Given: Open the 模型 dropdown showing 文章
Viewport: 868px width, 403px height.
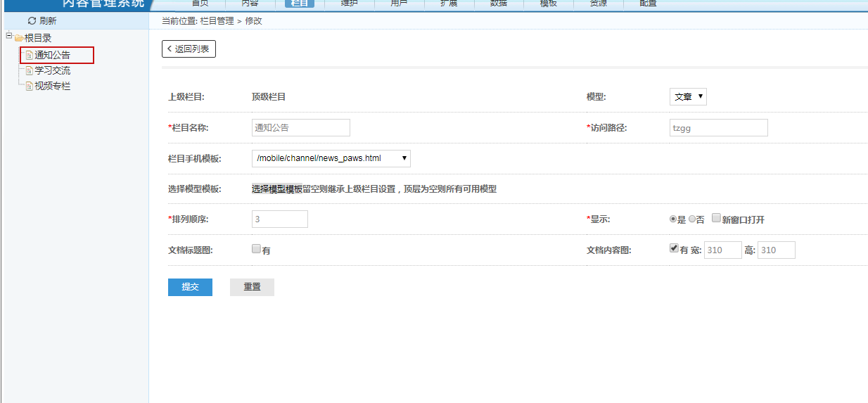Looking at the screenshot, I should 688,97.
